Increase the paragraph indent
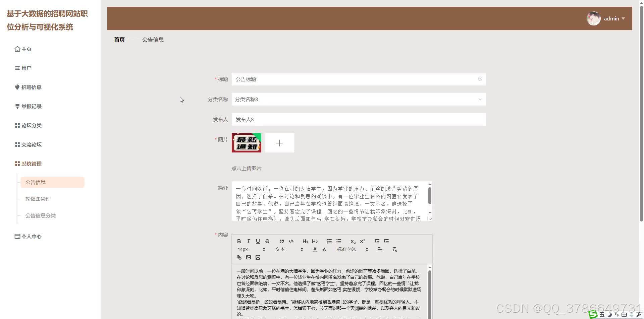Screen dimensions: 644x319 386,241
